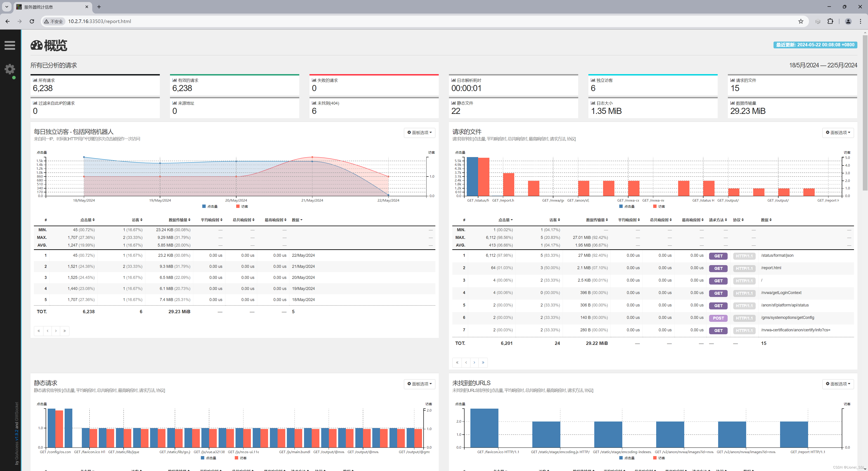Screen dimensions: 868x471
Task: Select the /nvwa/getLoginContext row
Action: 653,293
